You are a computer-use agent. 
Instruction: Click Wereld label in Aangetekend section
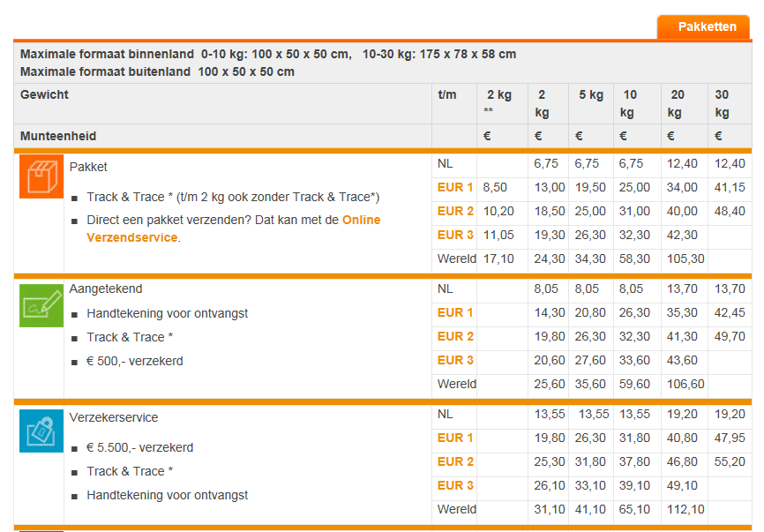coord(457,385)
